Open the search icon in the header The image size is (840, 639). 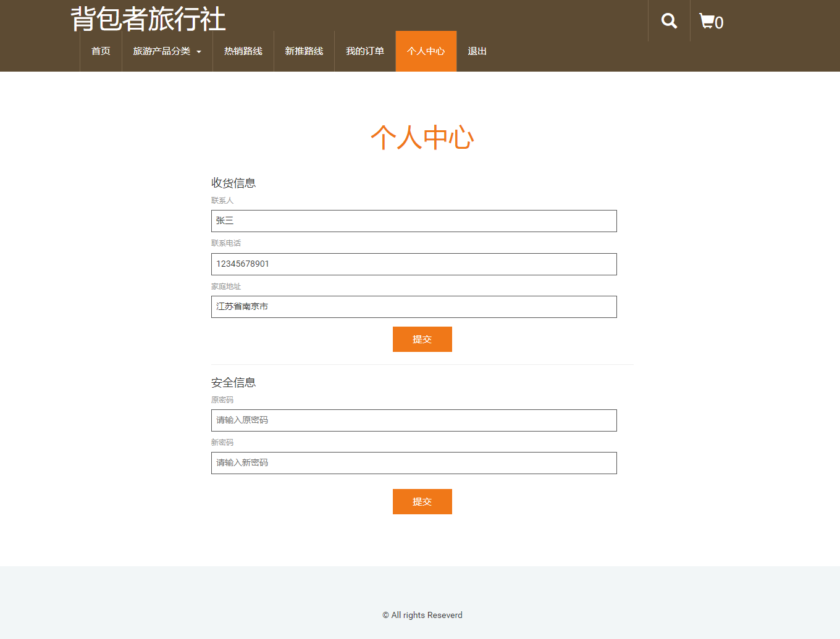pos(668,20)
